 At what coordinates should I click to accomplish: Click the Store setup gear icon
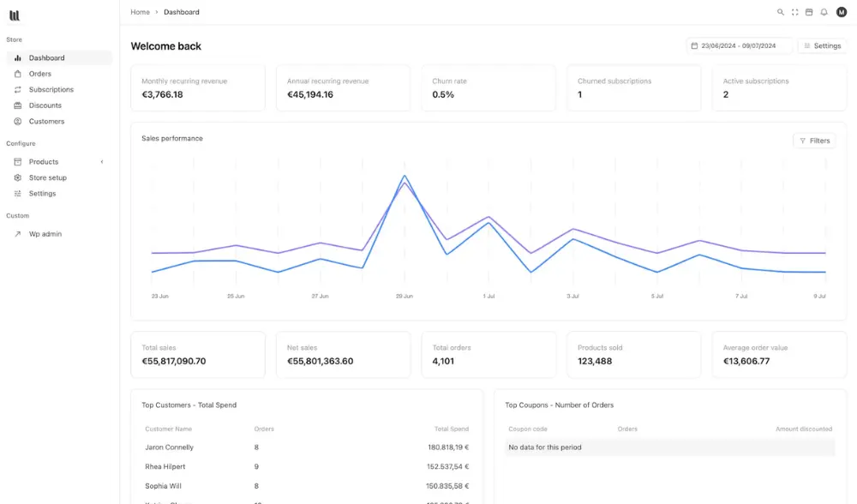tap(18, 177)
